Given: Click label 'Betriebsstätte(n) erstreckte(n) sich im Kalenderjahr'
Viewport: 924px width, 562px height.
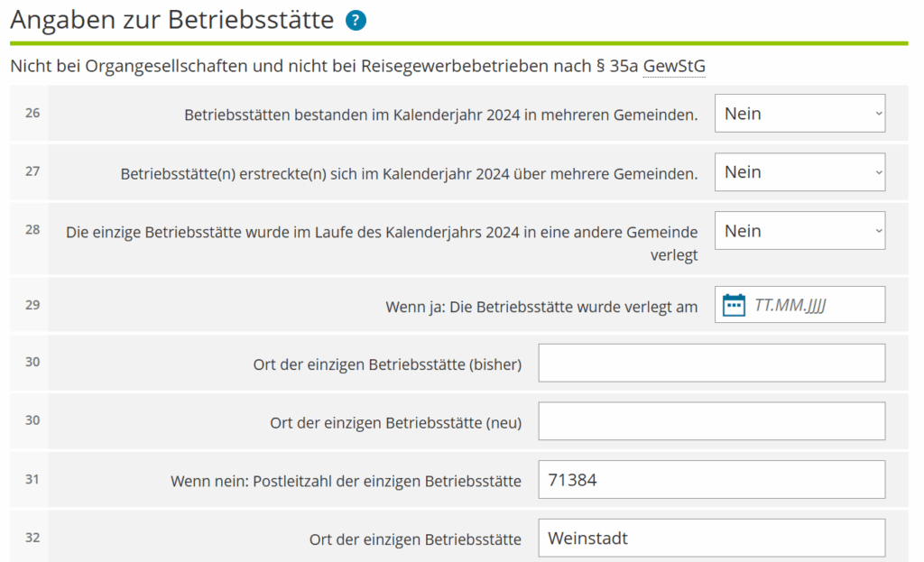Looking at the screenshot, I should tap(409, 174).
